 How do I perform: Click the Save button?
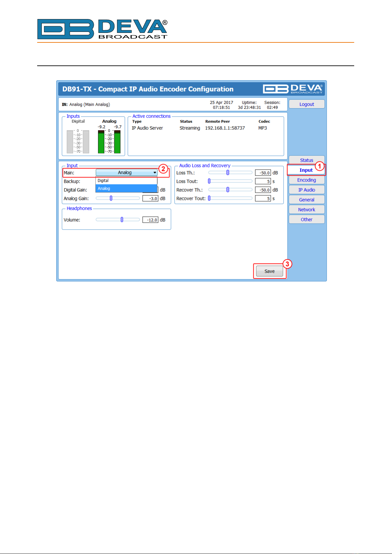[x=269, y=271]
